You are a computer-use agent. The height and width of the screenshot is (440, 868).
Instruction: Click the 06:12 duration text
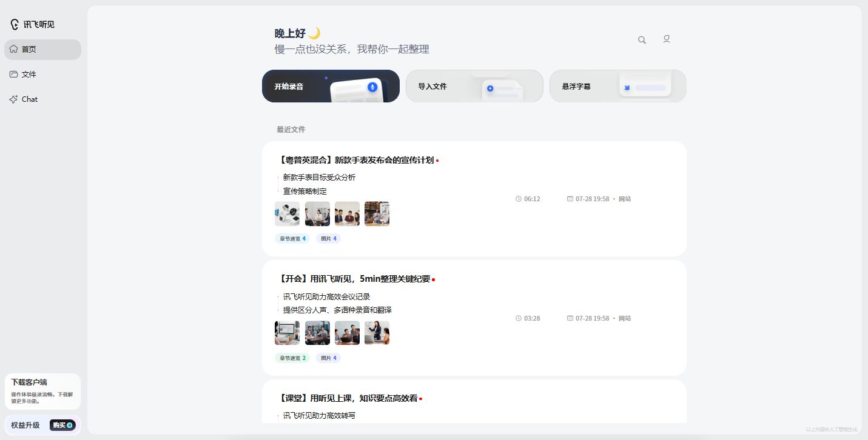pyautogui.click(x=532, y=199)
